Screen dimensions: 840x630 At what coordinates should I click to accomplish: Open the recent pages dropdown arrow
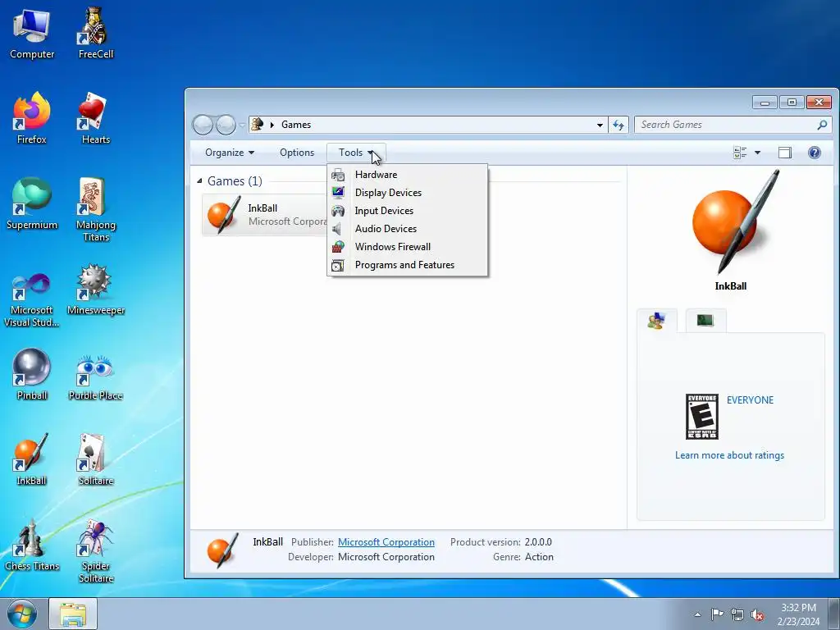pos(242,125)
